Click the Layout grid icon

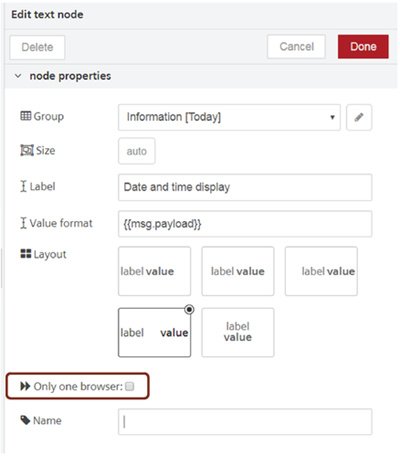click(x=26, y=254)
